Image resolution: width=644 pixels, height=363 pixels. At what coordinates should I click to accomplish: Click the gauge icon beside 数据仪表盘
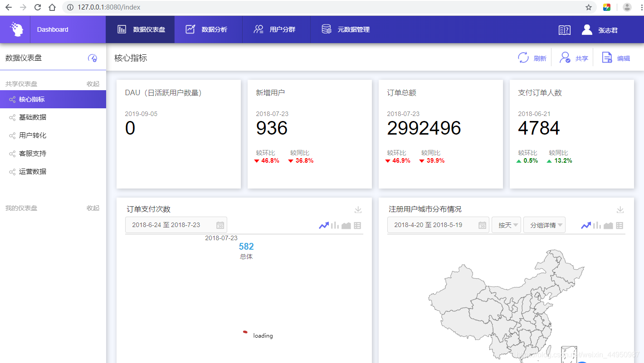pos(93,58)
